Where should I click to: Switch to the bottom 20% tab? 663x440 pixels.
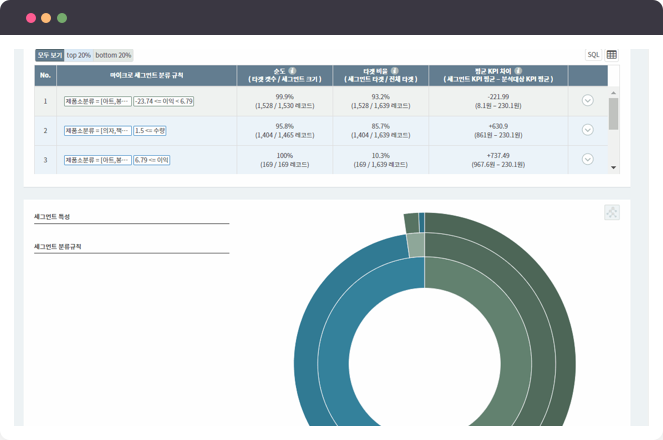(113, 55)
